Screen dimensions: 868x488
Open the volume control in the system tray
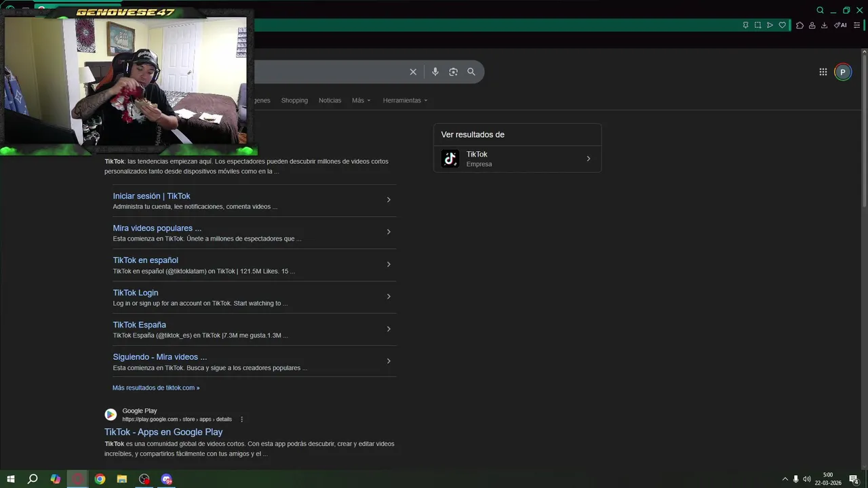point(806,479)
